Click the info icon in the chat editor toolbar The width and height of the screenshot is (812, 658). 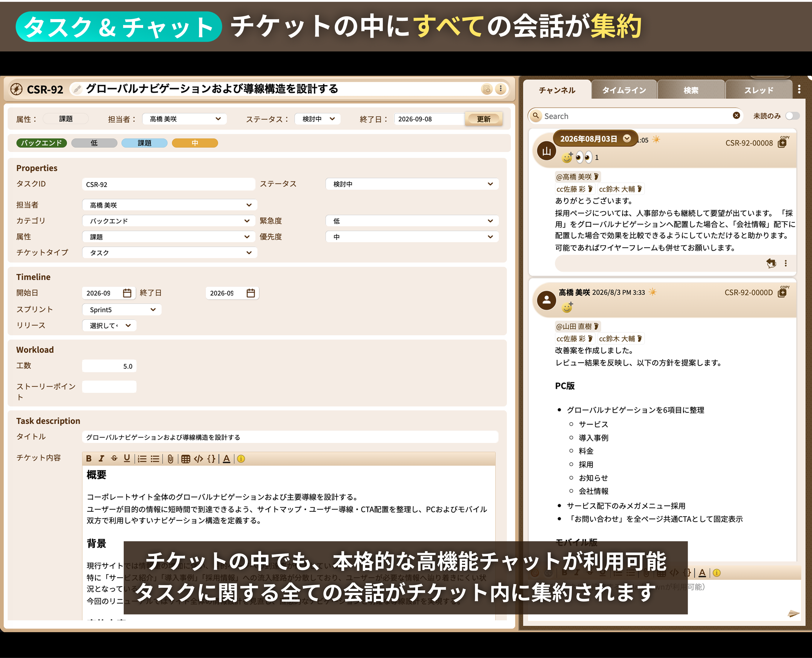(716, 573)
